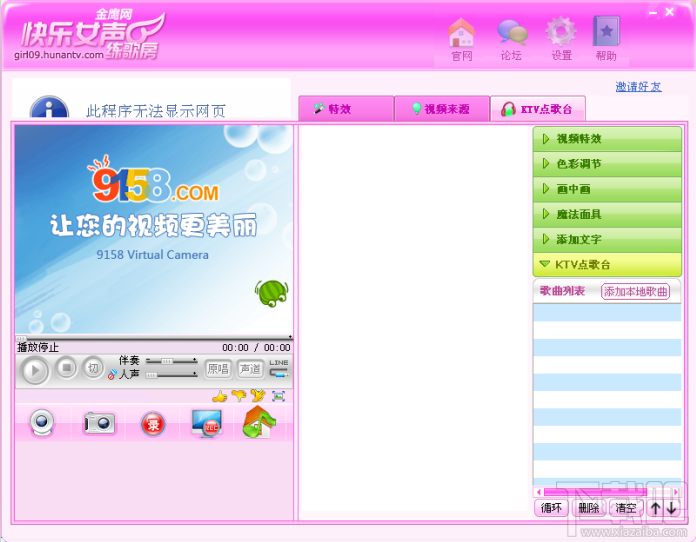This screenshot has width=696, height=542.
Task: Expand the 视频特效 section
Action: tap(607, 139)
